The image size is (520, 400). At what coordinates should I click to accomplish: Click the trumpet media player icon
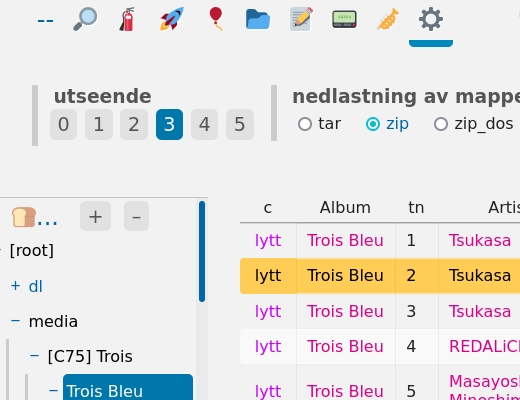pos(388,19)
